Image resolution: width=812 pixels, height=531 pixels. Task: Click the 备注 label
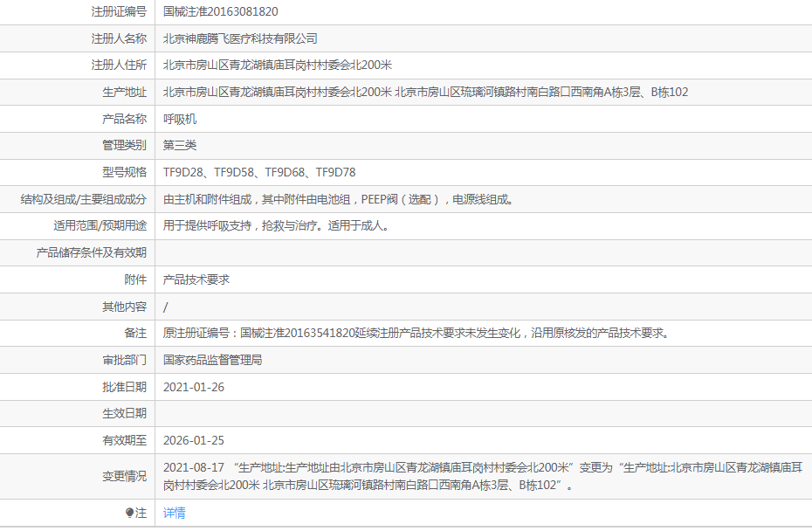click(135, 333)
